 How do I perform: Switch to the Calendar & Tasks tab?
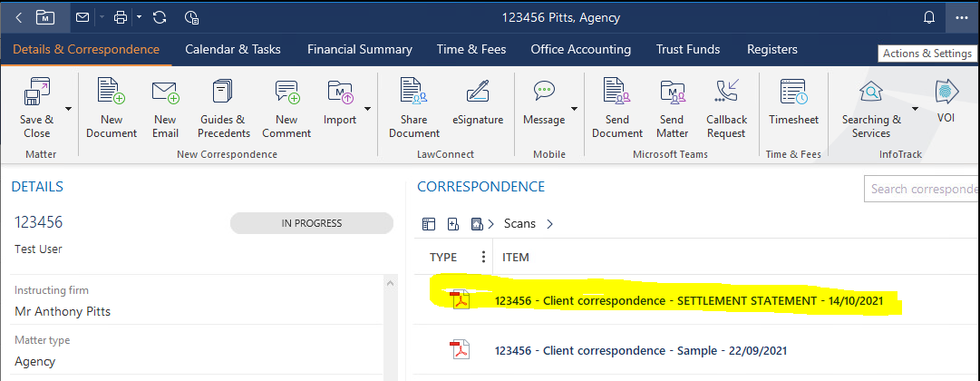(233, 50)
